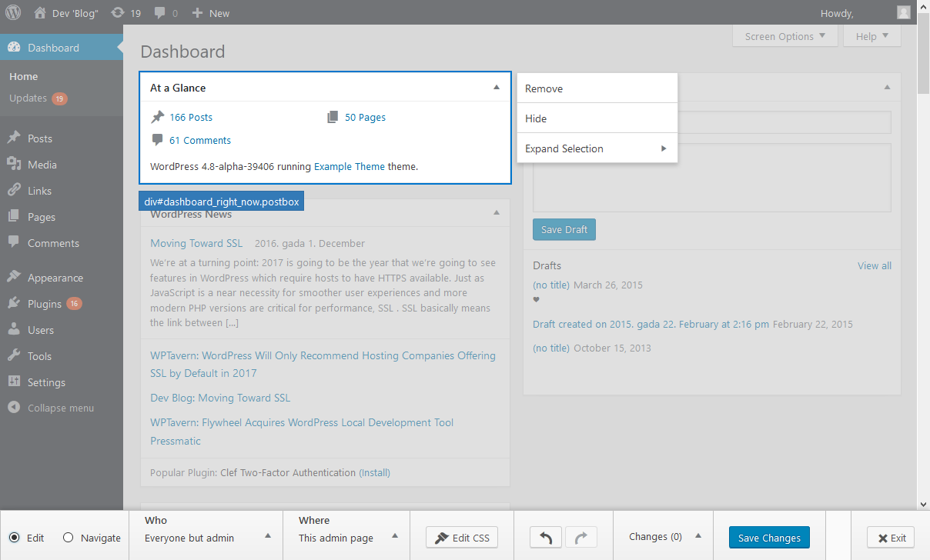Screen dimensions: 930x560
Task: Click the Pages icon in sidebar
Action: 14,217
